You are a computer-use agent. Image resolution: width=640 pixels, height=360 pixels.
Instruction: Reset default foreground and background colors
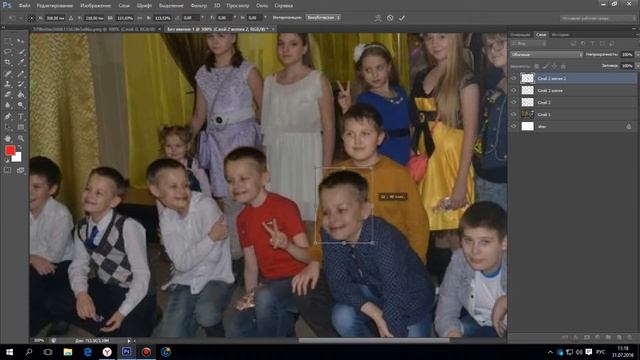pyautogui.click(x=7, y=160)
